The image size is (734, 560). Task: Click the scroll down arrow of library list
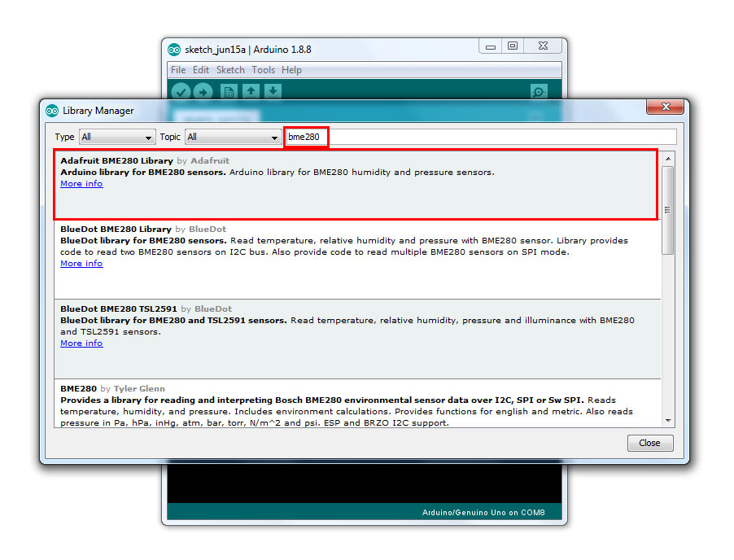668,421
